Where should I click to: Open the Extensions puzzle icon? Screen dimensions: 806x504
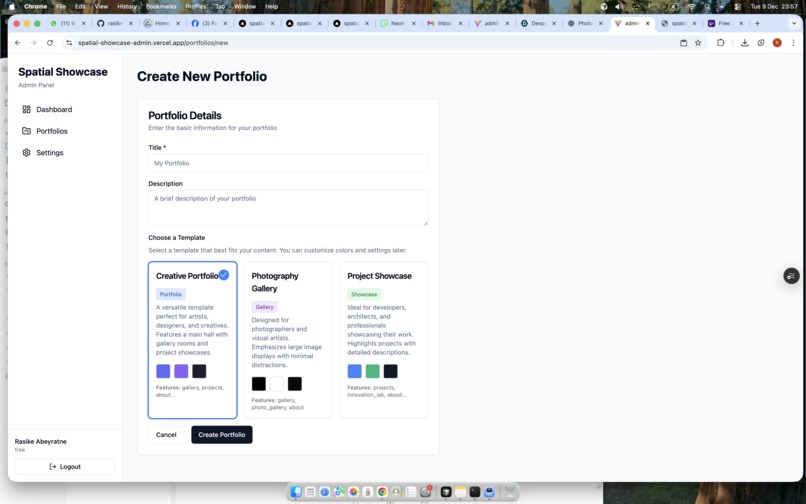(x=721, y=43)
